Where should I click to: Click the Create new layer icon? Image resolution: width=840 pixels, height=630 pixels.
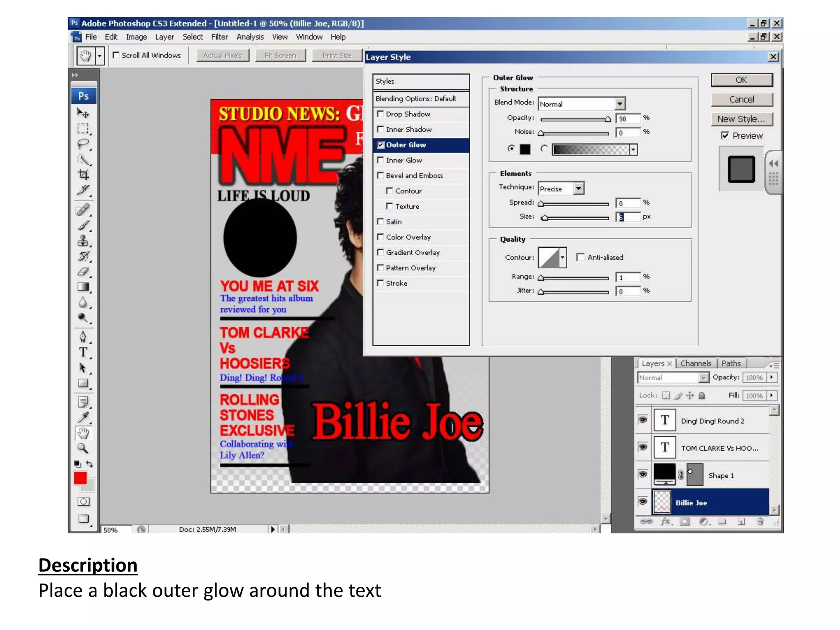tap(741, 522)
